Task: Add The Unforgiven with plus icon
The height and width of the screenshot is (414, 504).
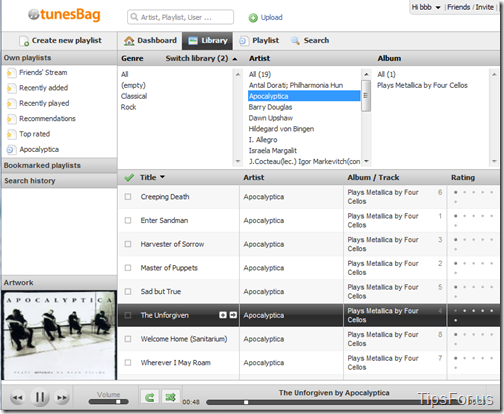Action: pyautogui.click(x=223, y=315)
